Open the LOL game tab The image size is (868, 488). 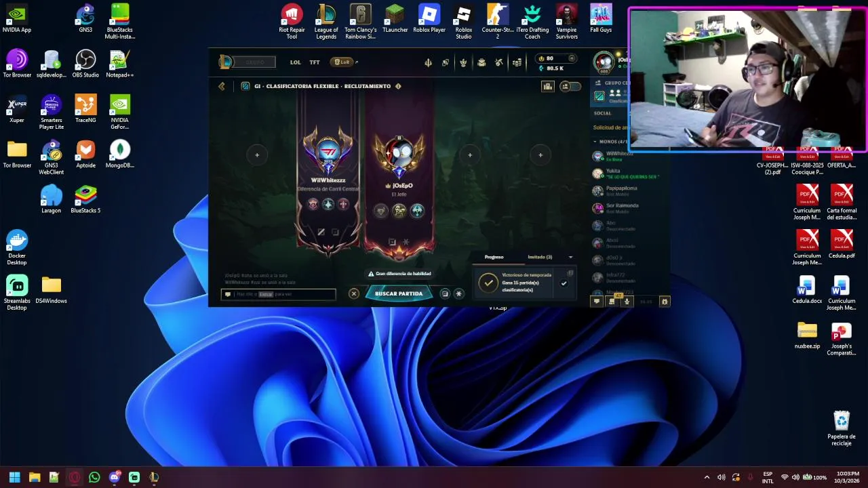[296, 62]
